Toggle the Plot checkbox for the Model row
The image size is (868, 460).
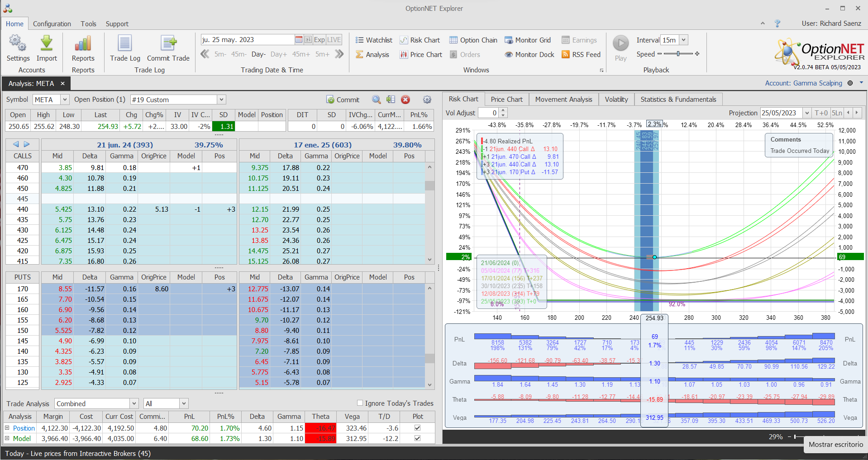point(417,438)
